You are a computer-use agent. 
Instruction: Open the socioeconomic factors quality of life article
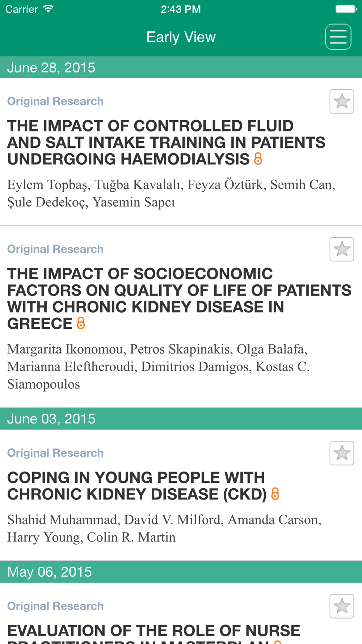[179, 298]
